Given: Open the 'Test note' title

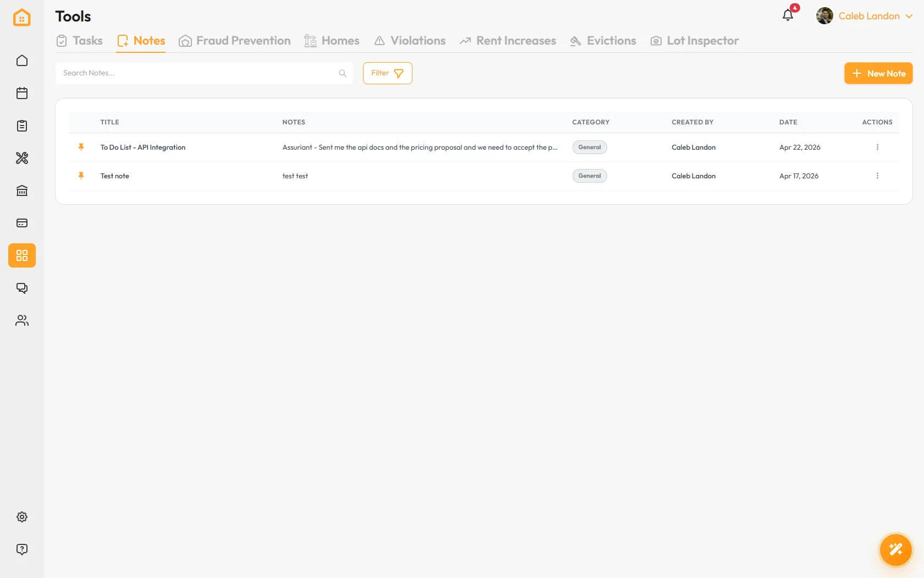Looking at the screenshot, I should (x=115, y=176).
